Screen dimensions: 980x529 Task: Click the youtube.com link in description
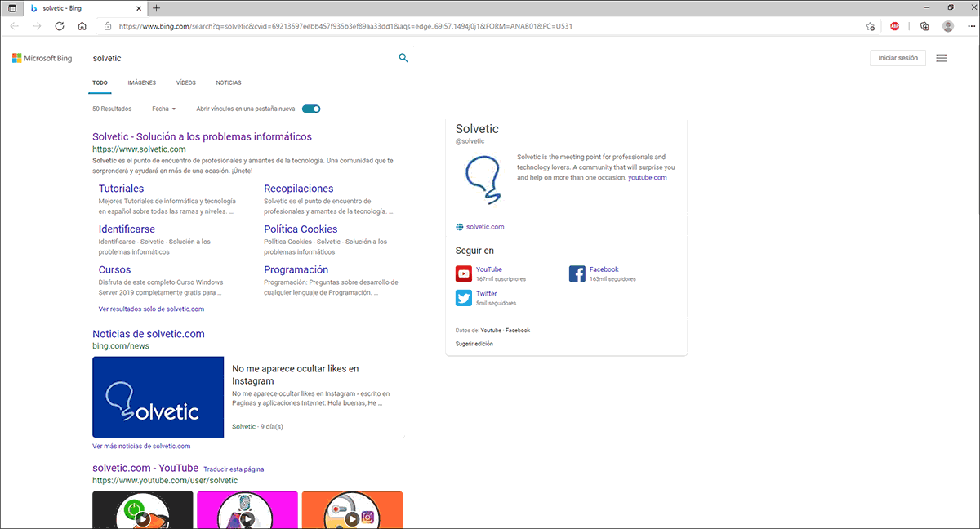(648, 177)
